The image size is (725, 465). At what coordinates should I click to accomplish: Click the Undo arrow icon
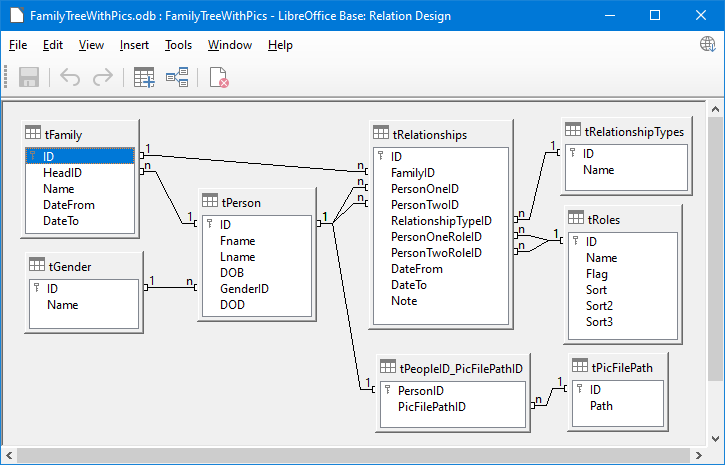pos(70,77)
